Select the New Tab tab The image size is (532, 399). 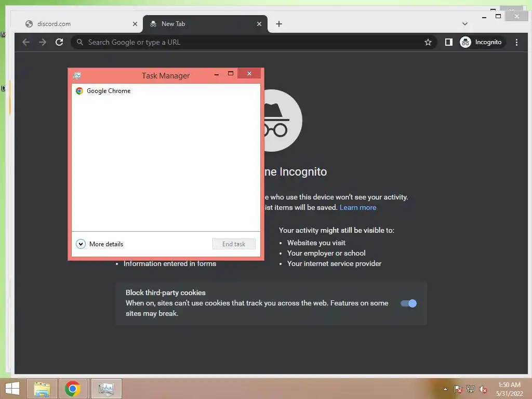[x=205, y=24]
